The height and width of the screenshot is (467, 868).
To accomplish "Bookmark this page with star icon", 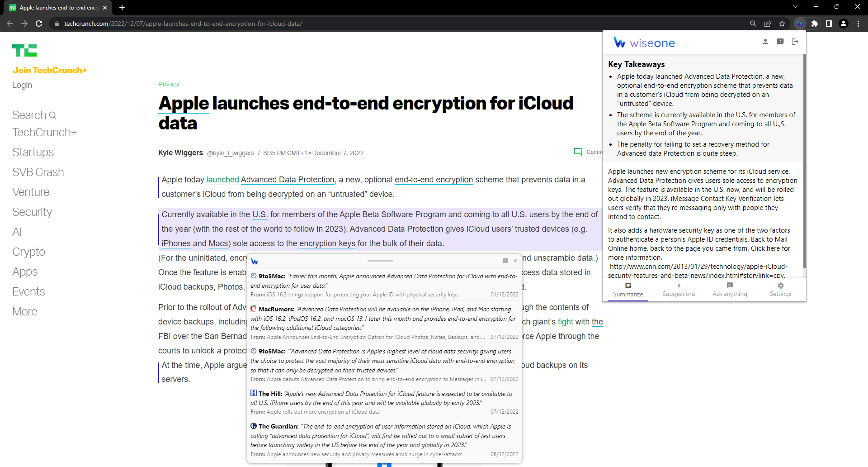I will (x=782, y=24).
